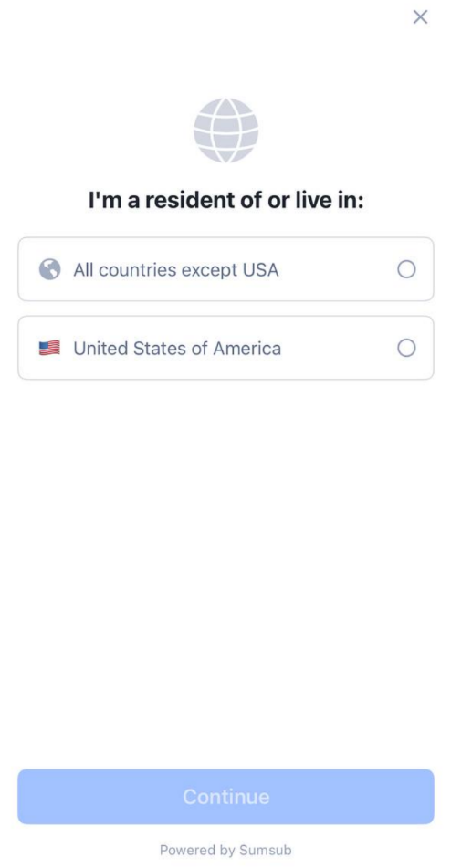Pick the United States of America option card
The image size is (451, 868).
point(225,348)
